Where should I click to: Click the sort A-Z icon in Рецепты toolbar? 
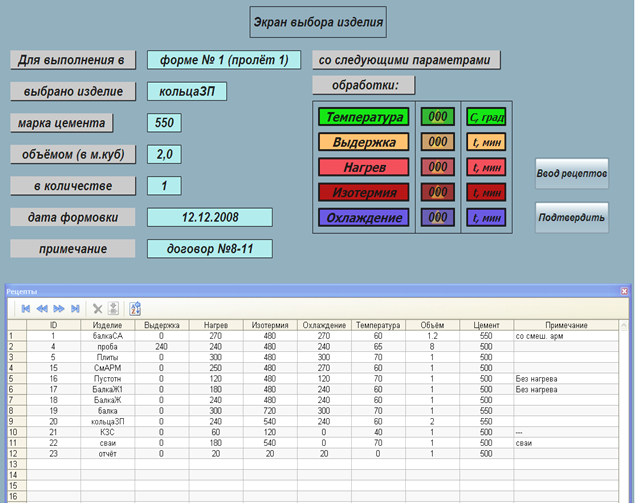click(x=135, y=309)
